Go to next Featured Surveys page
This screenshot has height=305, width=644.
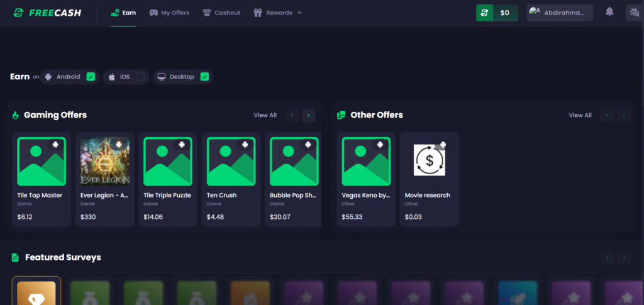(x=624, y=258)
